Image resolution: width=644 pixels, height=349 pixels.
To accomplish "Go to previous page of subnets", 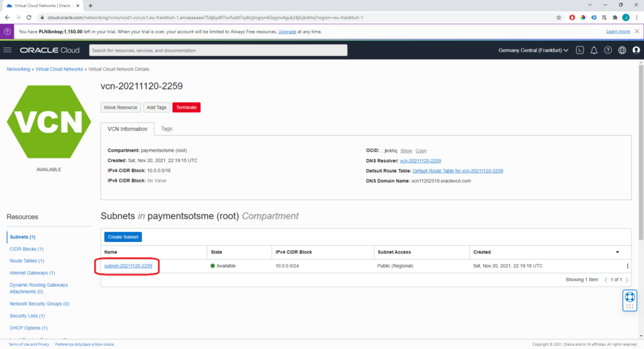I will pos(606,280).
